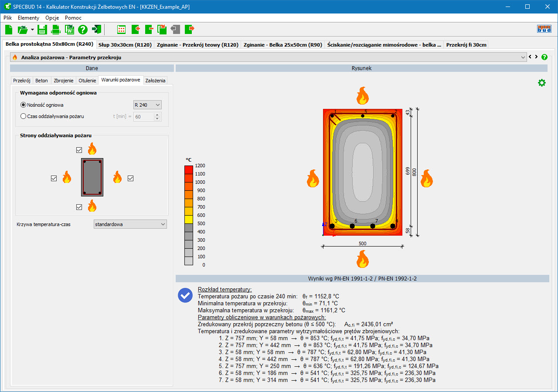558x392 pixels.
Task: Select the Czas oddziaływania pożaru radio option
Action: tap(24, 116)
